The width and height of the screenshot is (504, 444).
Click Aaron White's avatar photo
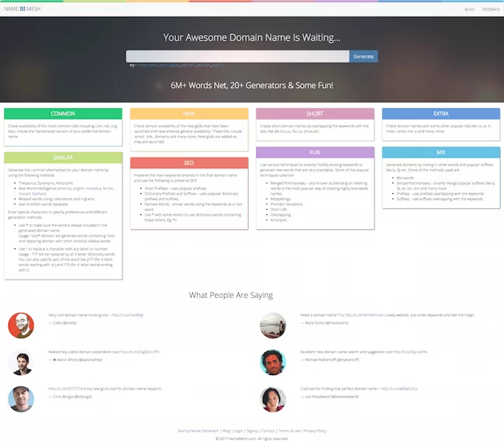[21, 362]
